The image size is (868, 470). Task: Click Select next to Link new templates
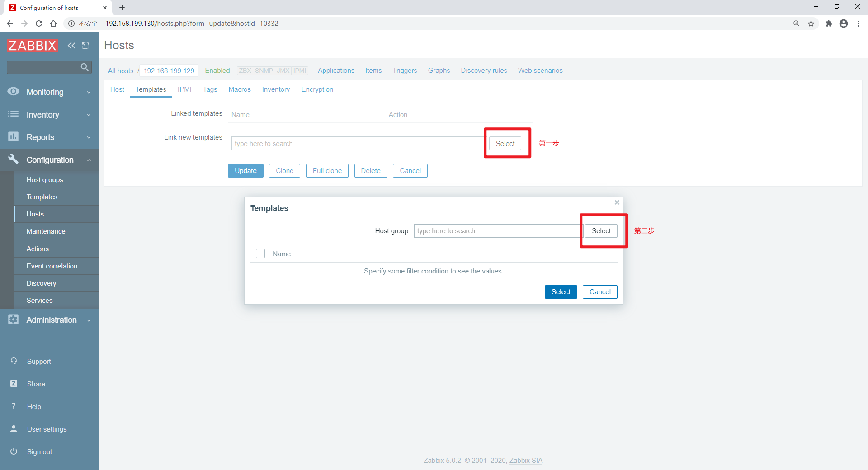point(505,144)
